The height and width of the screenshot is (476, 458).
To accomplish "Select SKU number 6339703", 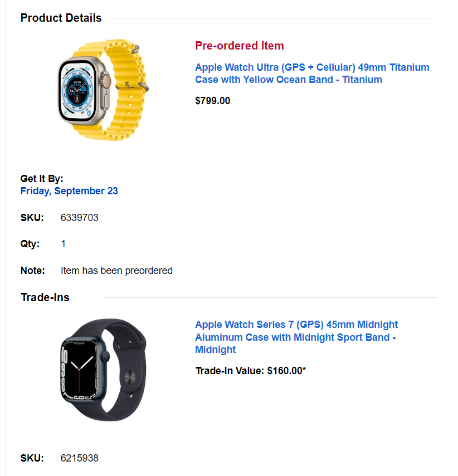I will click(x=79, y=218).
